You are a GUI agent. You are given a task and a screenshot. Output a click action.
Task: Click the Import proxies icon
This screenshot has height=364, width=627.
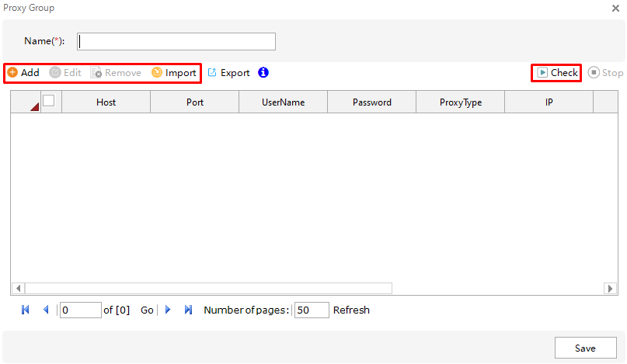click(x=157, y=73)
